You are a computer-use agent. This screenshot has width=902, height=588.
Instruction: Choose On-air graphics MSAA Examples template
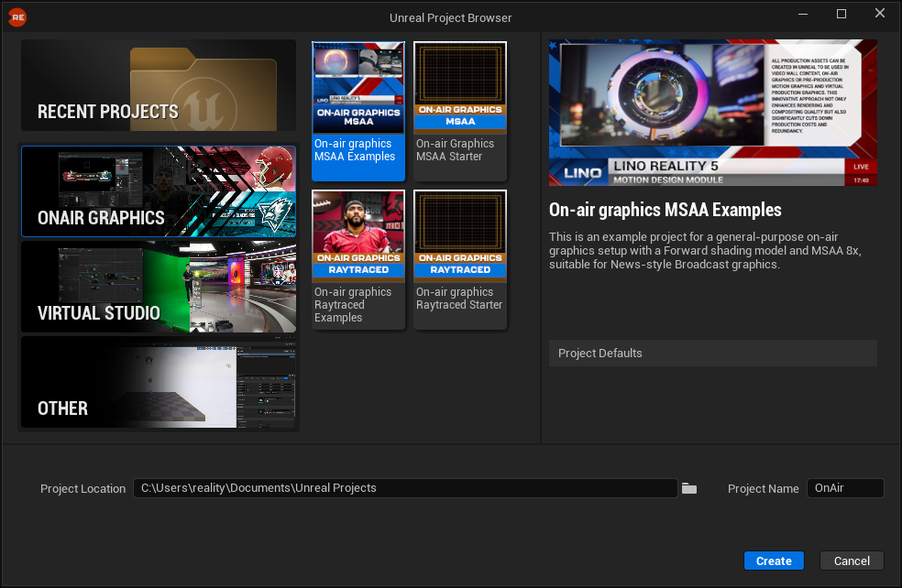pos(358,111)
